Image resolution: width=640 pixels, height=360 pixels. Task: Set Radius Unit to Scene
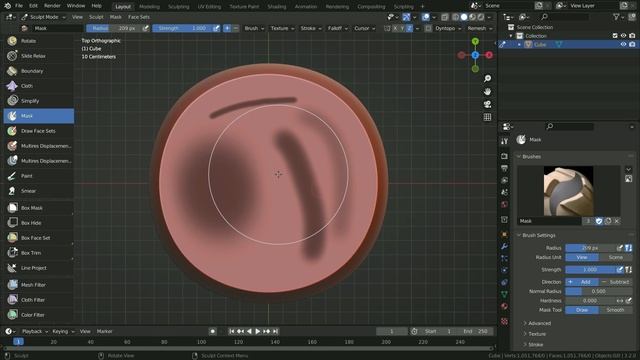tap(616, 257)
